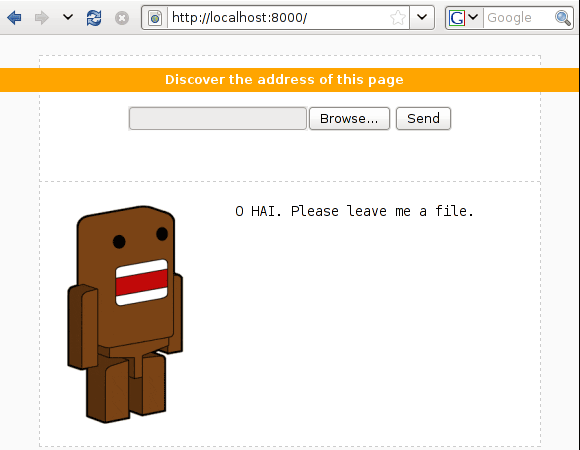Click the orange 'Discover the address' banner
Viewport: 580px width, 450px height.
click(290, 80)
